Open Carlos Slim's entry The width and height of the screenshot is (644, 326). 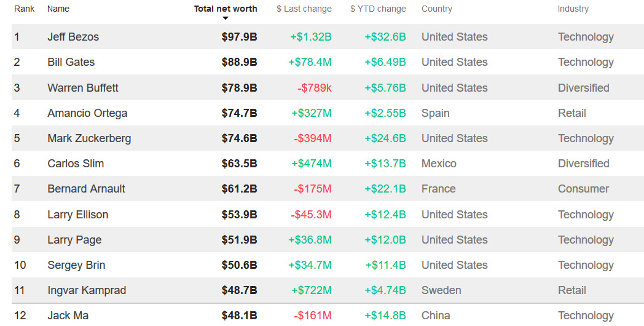pyautogui.click(x=76, y=164)
